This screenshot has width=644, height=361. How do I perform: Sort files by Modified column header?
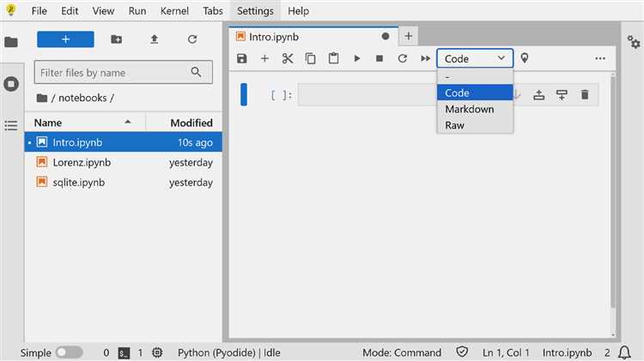click(184, 123)
